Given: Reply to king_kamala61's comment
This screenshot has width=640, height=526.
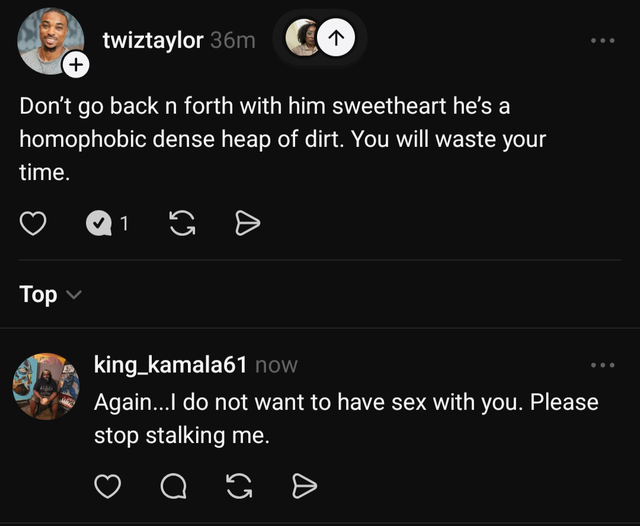Looking at the screenshot, I should click(x=173, y=486).
